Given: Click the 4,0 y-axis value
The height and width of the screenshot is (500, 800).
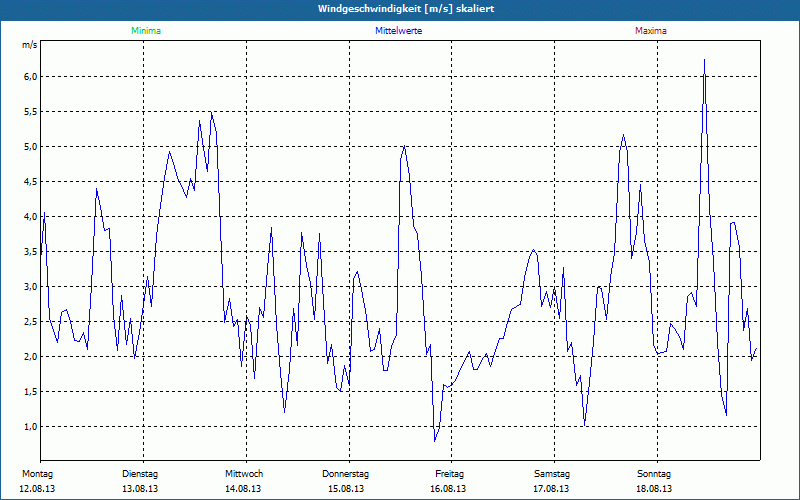Looking at the screenshot, I should 31,217.
